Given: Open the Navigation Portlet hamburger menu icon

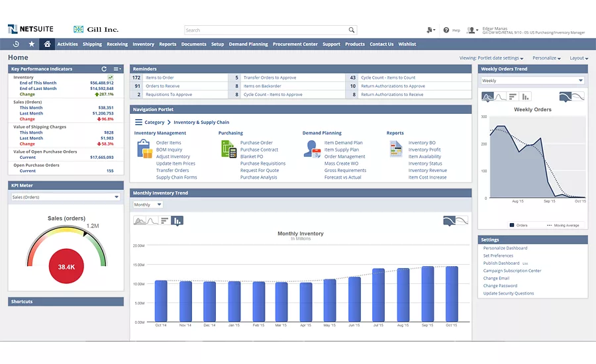Looking at the screenshot, I should point(138,122).
